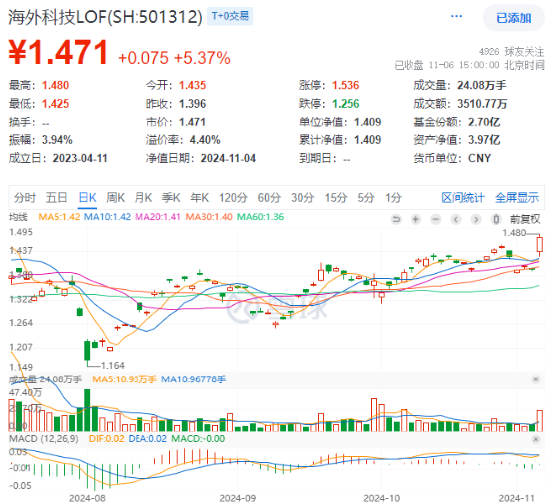
Task: Click the MA10:1.42 moving average label
Action: point(107,217)
